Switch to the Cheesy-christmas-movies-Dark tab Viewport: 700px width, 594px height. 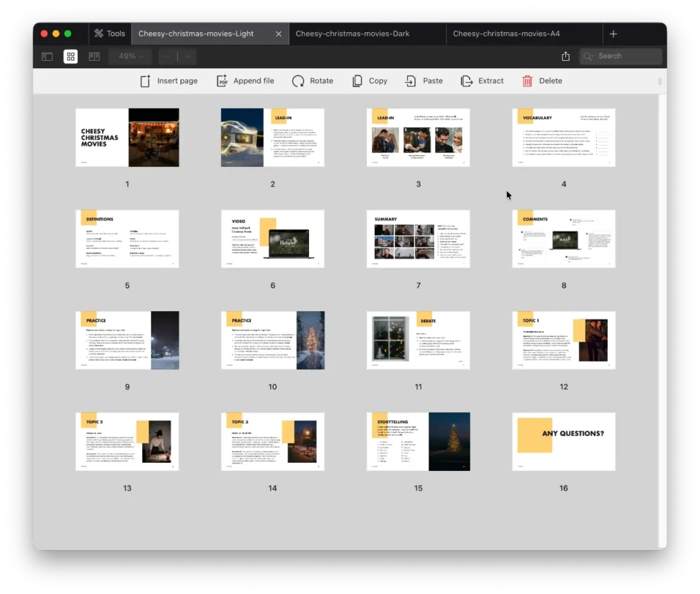[x=352, y=33]
